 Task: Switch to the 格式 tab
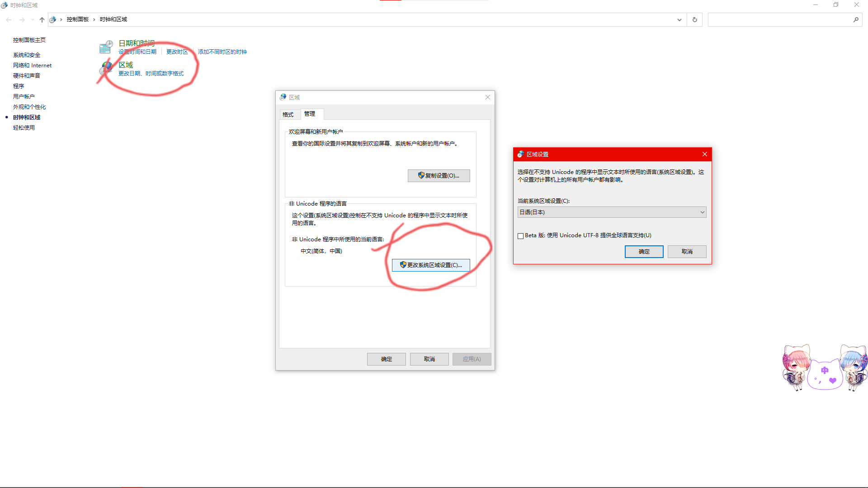288,115
